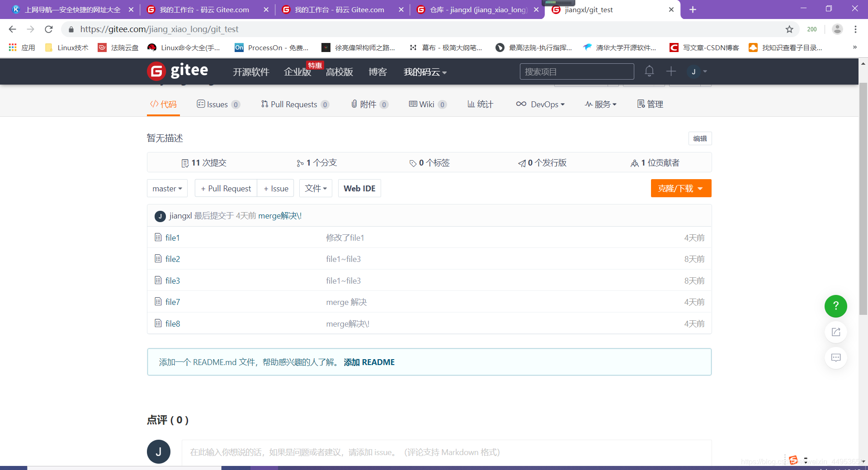This screenshot has width=868, height=470.
Task: Switch to the Issues tab
Action: click(x=218, y=104)
